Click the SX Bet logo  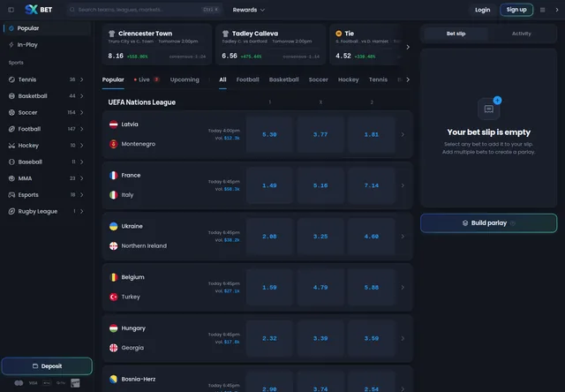coord(39,10)
